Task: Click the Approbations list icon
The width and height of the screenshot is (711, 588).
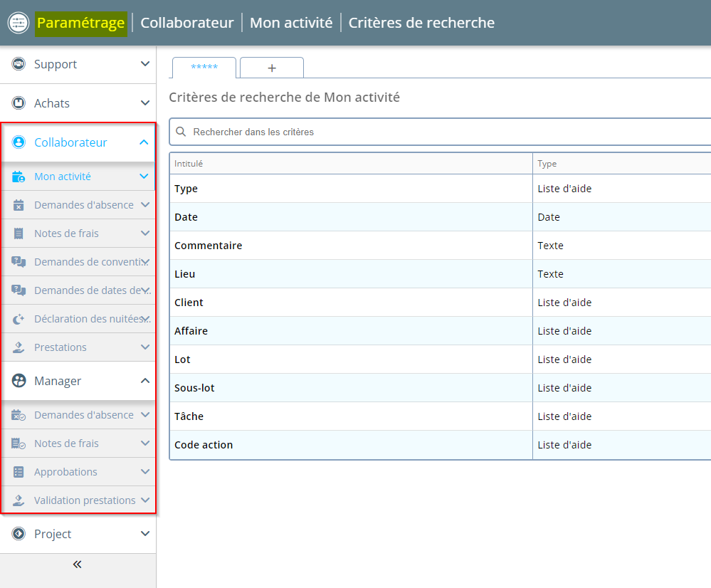Action: point(19,472)
